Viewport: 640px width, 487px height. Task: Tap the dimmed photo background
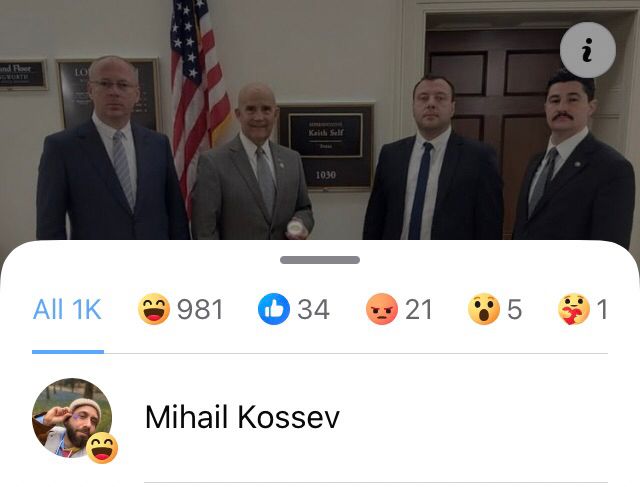(x=320, y=120)
